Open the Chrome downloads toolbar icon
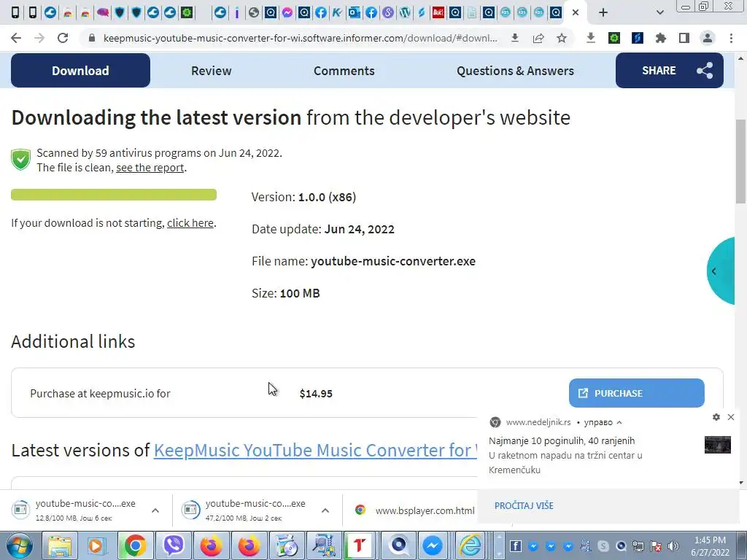Image resolution: width=747 pixels, height=560 pixels. [591, 38]
